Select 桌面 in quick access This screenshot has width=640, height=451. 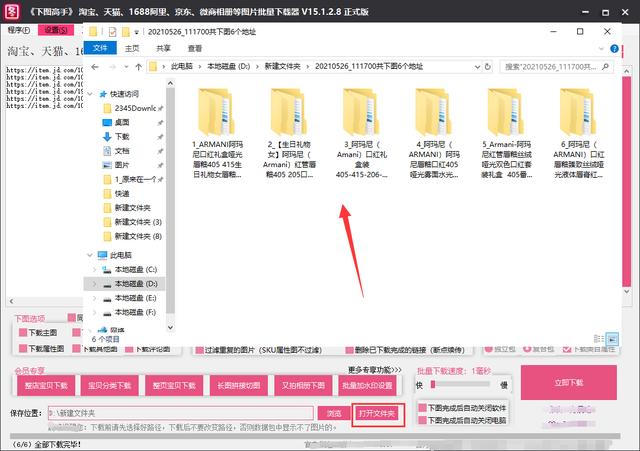[122, 122]
